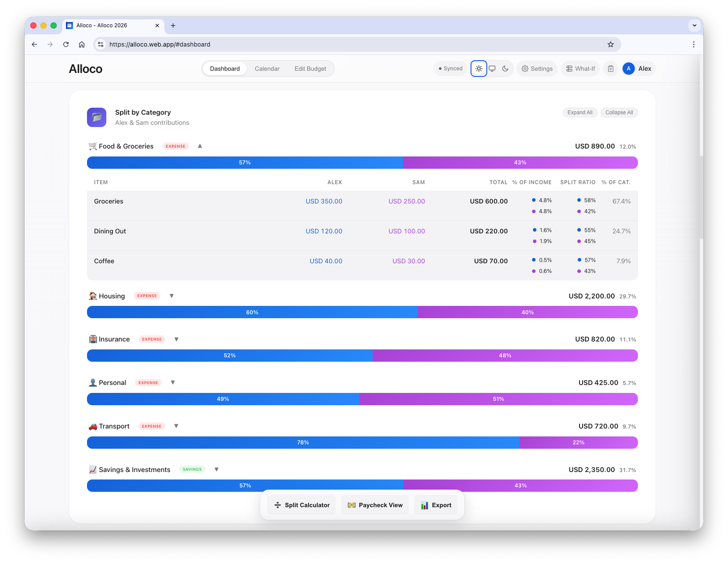Go to browser home page
Screen dimensions: 728x563
click(82, 44)
